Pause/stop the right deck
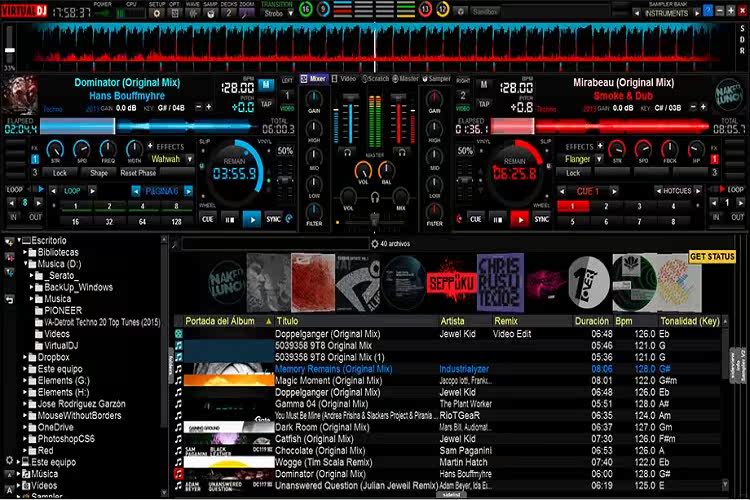This screenshot has width=750, height=500. 498,219
